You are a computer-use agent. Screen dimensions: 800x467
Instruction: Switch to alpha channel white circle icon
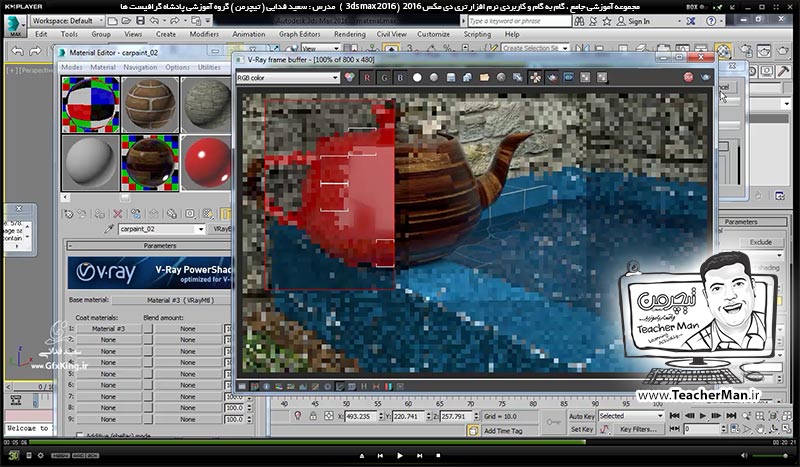coord(417,78)
